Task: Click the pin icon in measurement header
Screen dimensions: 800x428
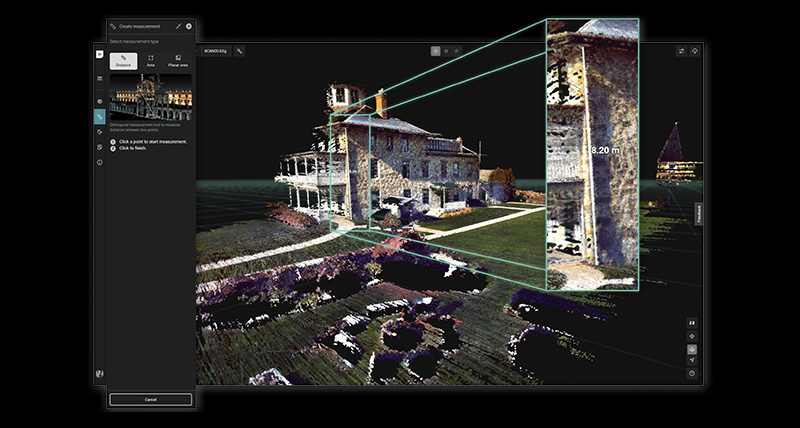Action: [x=178, y=25]
